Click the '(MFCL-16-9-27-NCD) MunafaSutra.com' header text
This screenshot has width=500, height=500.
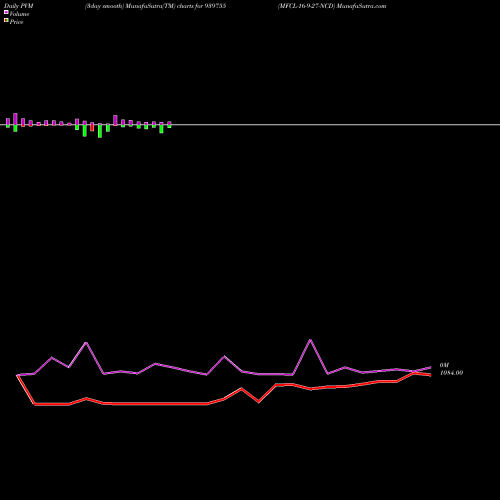tap(332, 6)
